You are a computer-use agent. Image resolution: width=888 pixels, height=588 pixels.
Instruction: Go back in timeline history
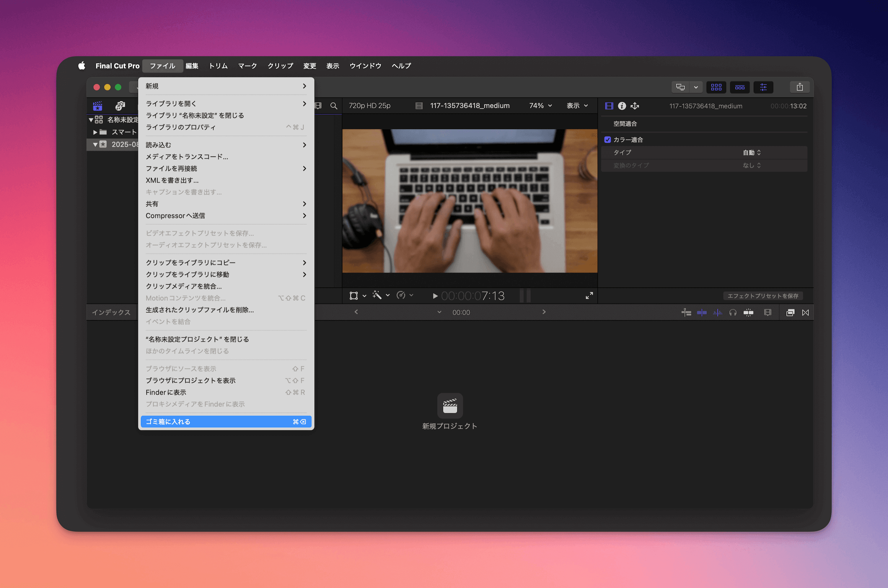(x=356, y=312)
